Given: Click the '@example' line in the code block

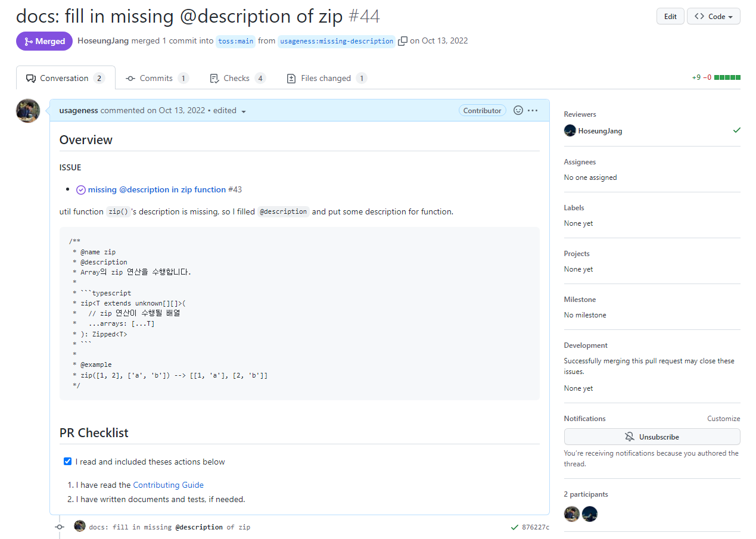Looking at the screenshot, I should (96, 364).
